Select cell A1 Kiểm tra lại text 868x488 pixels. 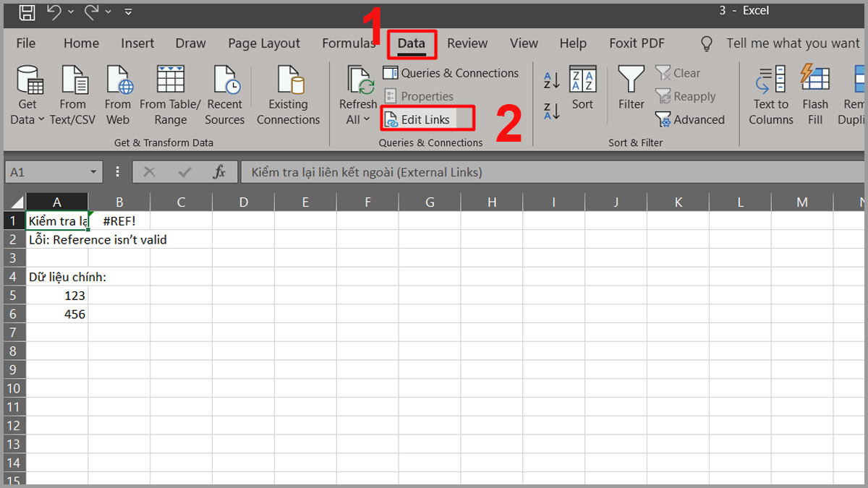57,221
